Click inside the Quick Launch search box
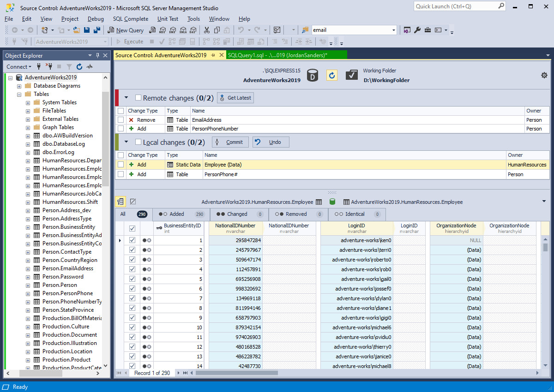The width and height of the screenshot is (554, 392). pos(455,6)
